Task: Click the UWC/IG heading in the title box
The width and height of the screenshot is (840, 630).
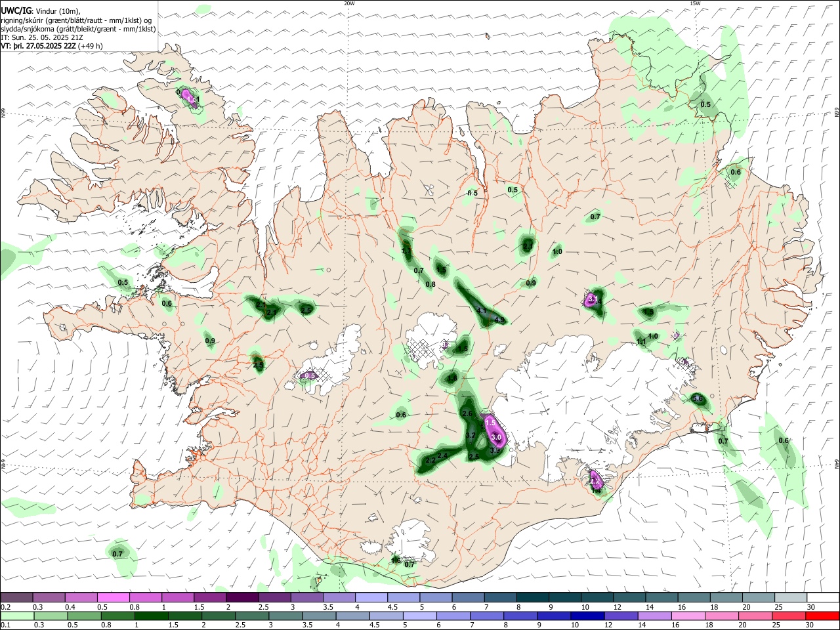Action: [x=16, y=10]
